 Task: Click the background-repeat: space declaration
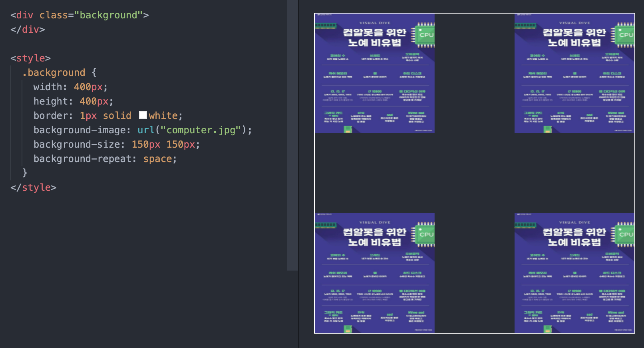click(x=105, y=159)
